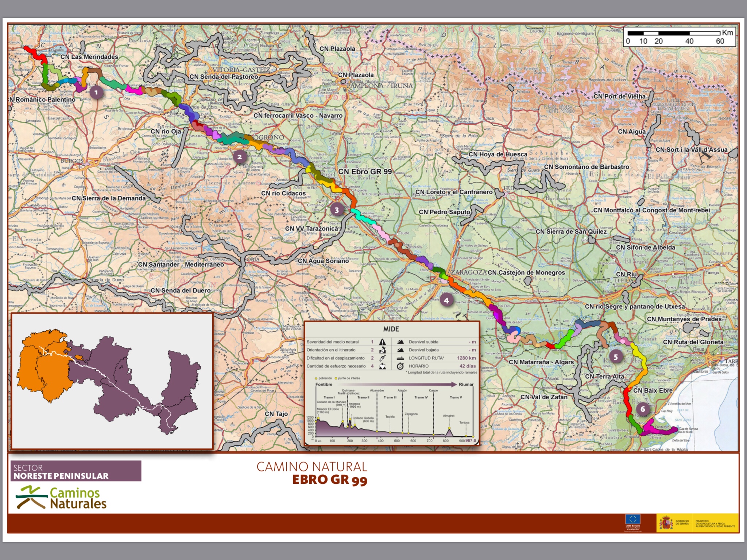This screenshot has height=560, width=747.
Task: Click the stopwatch icon beside HORARIO
Action: 400,366
